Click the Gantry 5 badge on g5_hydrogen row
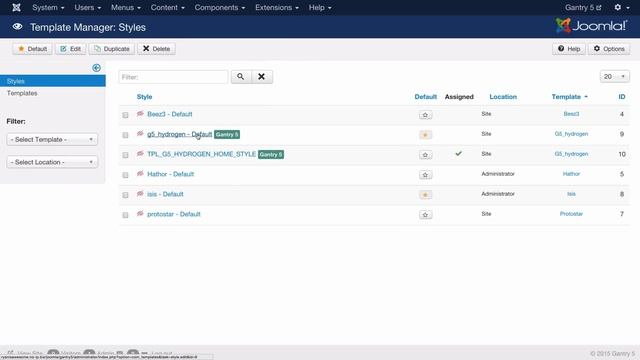Image resolution: width=640 pixels, height=360 pixels. 227,134
